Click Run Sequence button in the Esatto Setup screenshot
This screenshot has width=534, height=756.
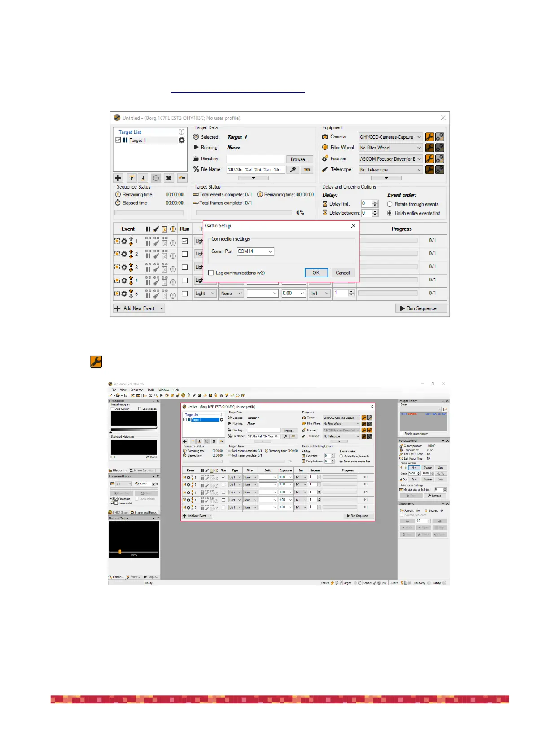(421, 308)
